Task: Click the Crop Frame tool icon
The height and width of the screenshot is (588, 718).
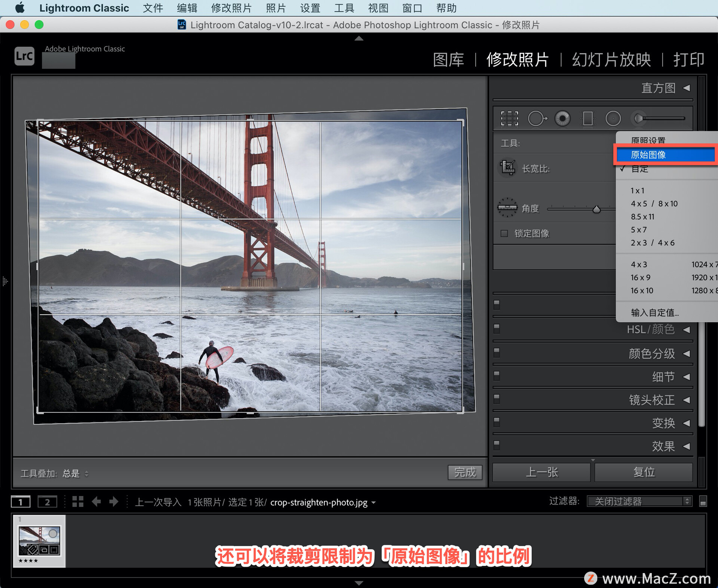Action: click(x=508, y=167)
